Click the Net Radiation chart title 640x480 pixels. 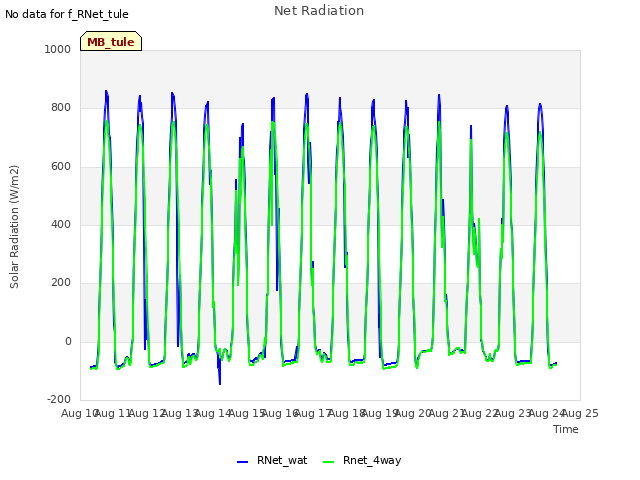tap(319, 11)
